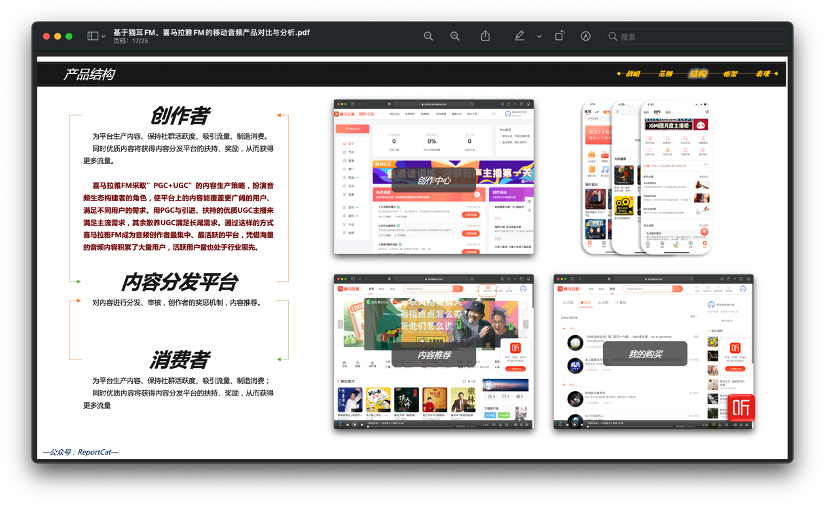Expand the highlight color dropdown arrow

tap(539, 36)
